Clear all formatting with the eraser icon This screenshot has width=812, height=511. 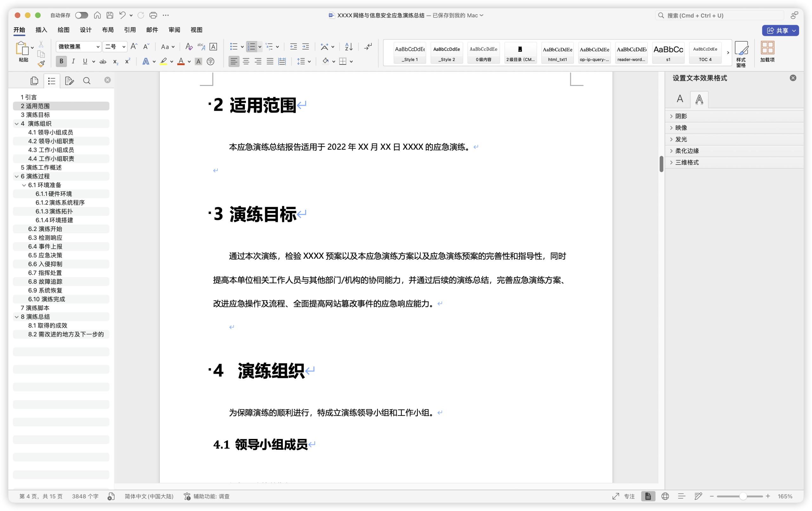click(189, 47)
